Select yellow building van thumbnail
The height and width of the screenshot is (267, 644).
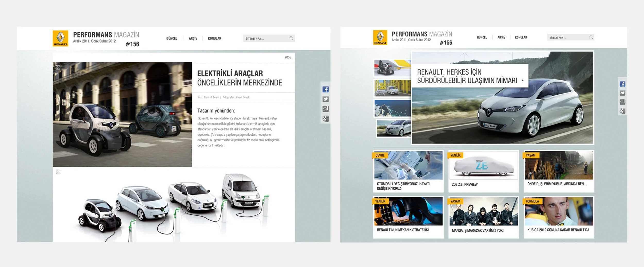(392, 88)
